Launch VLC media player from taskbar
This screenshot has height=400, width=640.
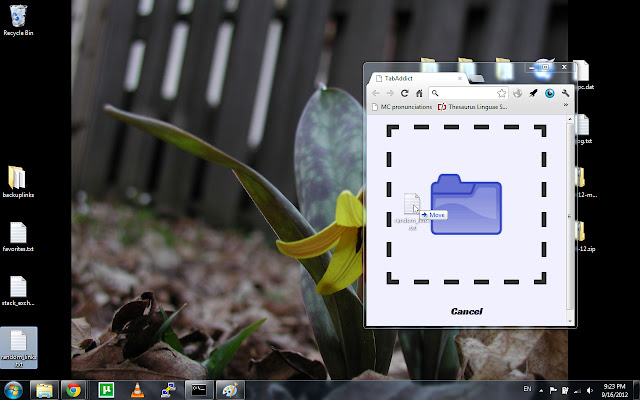(137, 391)
